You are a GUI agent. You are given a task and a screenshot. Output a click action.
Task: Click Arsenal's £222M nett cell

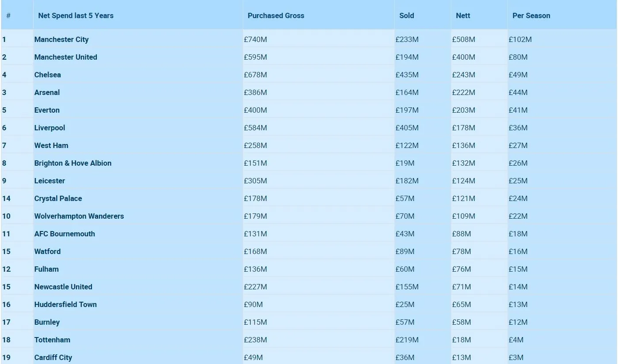point(463,92)
